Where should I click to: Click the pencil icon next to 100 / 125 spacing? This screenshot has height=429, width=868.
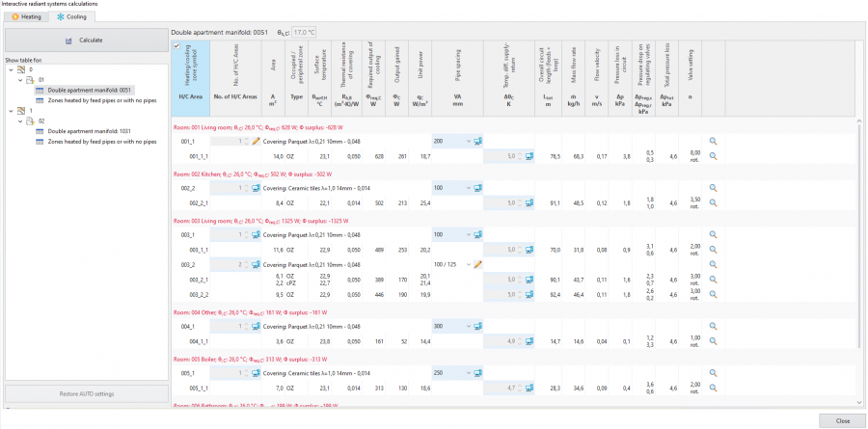(477, 264)
